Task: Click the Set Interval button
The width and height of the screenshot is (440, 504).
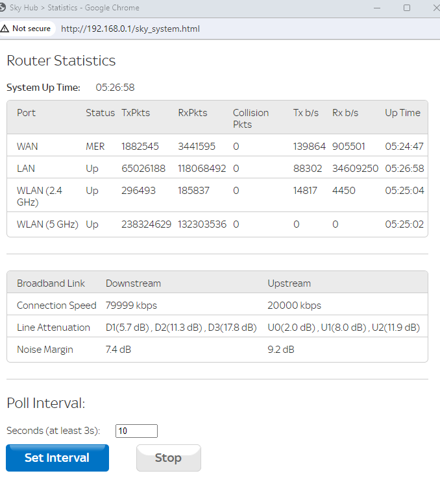Action: pos(57,458)
